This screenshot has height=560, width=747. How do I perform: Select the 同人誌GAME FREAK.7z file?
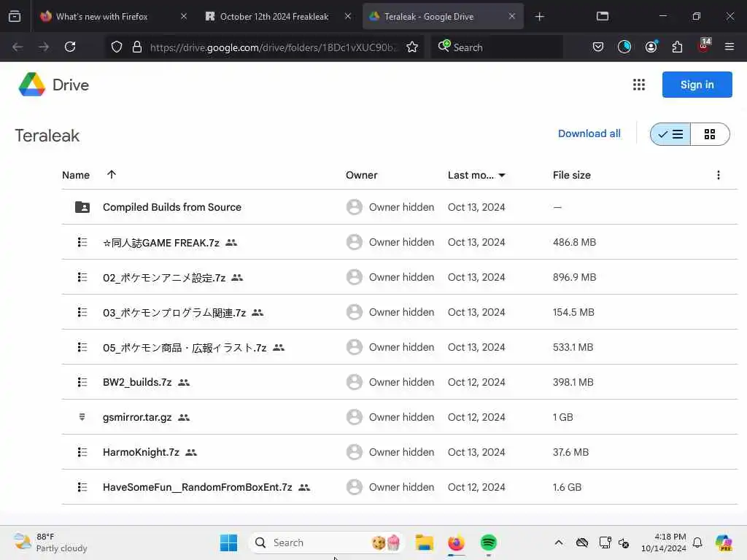(x=161, y=243)
